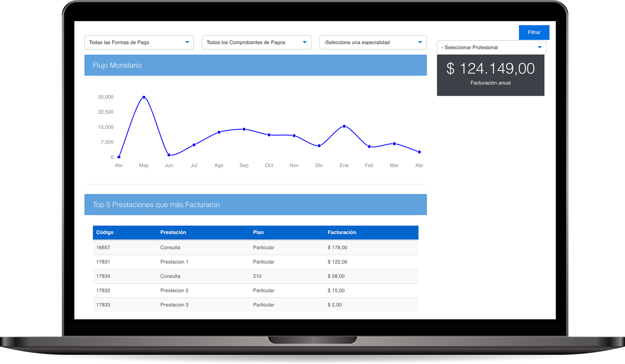This screenshot has height=364, width=625.
Task: Select the Ene data point on chart
Action: tap(344, 126)
